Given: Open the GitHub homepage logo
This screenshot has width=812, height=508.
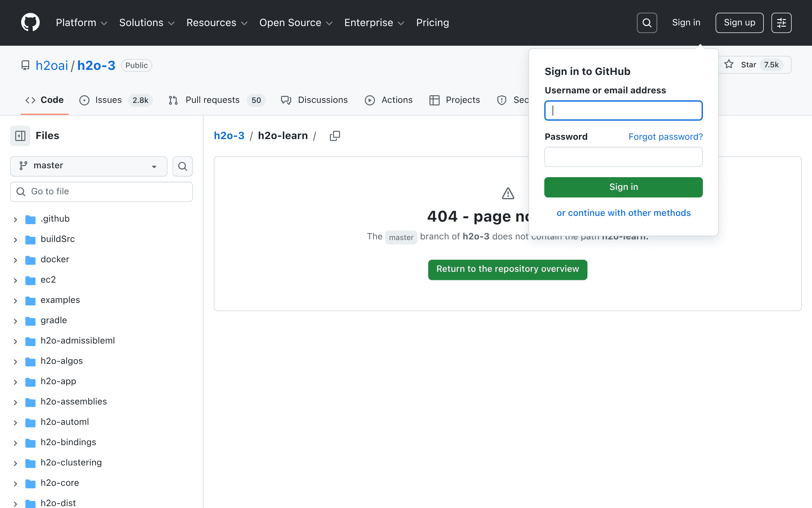Looking at the screenshot, I should (30, 23).
